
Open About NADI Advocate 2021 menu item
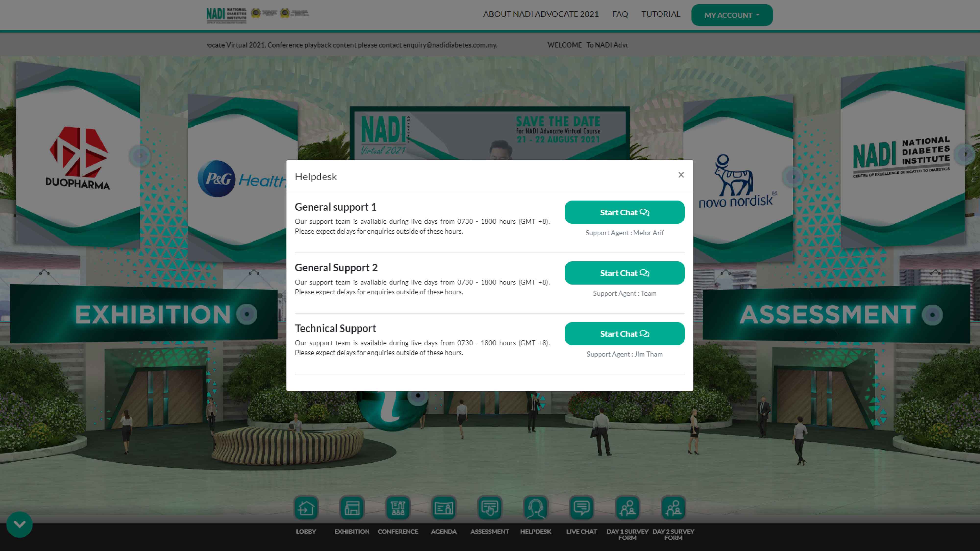[541, 14]
